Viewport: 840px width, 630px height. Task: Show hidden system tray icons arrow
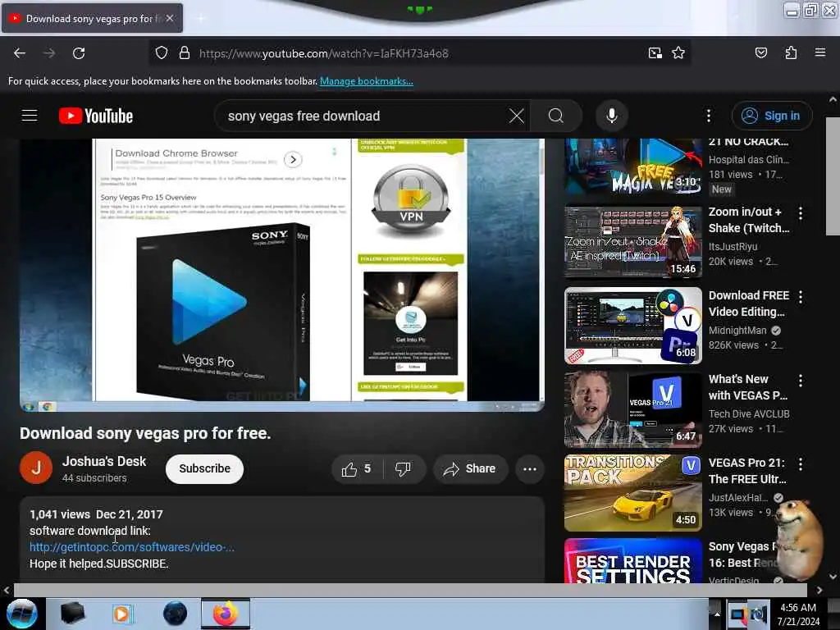717,614
